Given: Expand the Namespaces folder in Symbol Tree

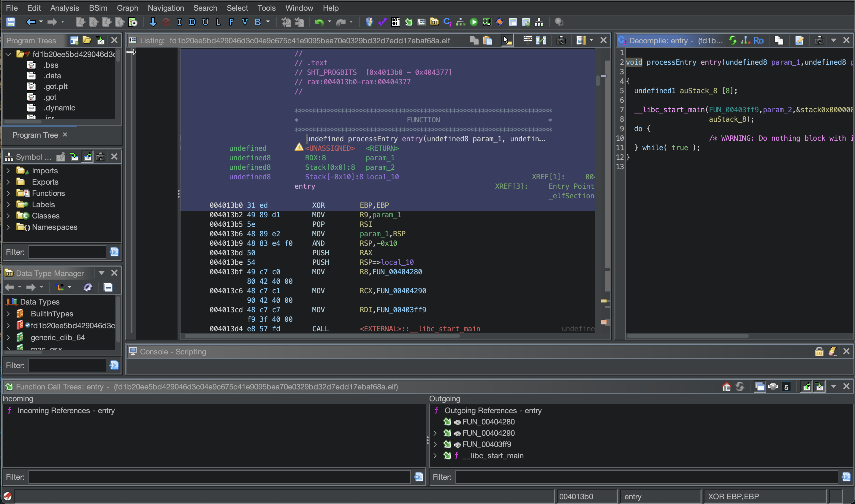Looking at the screenshot, I should tap(8, 227).
